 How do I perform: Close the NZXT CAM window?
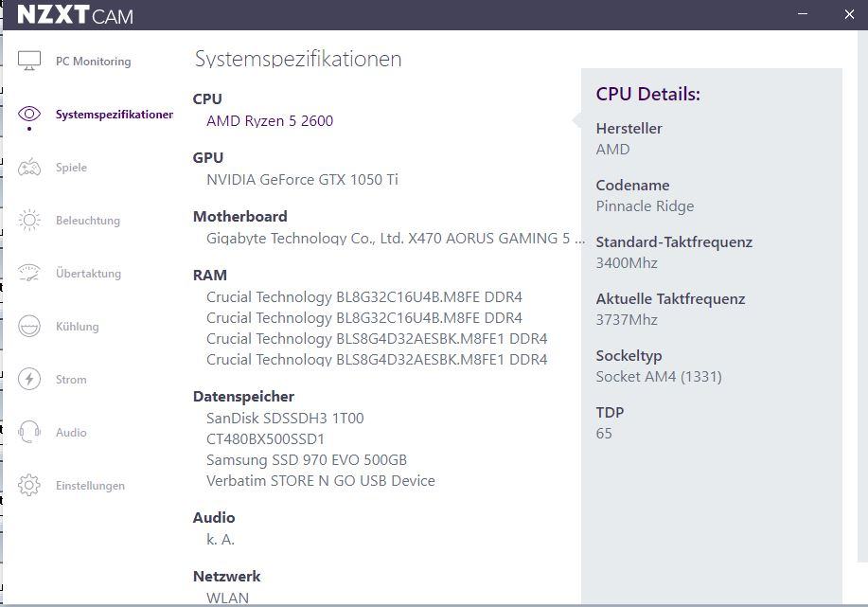pyautogui.click(x=849, y=14)
